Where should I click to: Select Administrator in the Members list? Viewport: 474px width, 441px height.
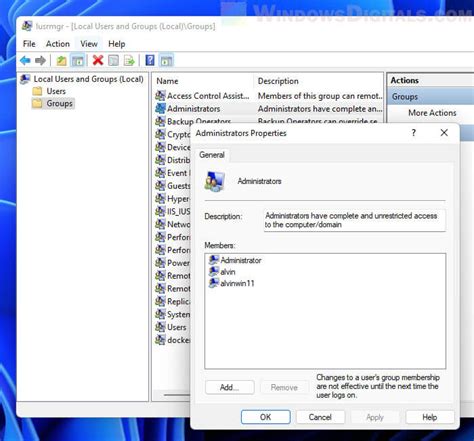pyautogui.click(x=235, y=260)
